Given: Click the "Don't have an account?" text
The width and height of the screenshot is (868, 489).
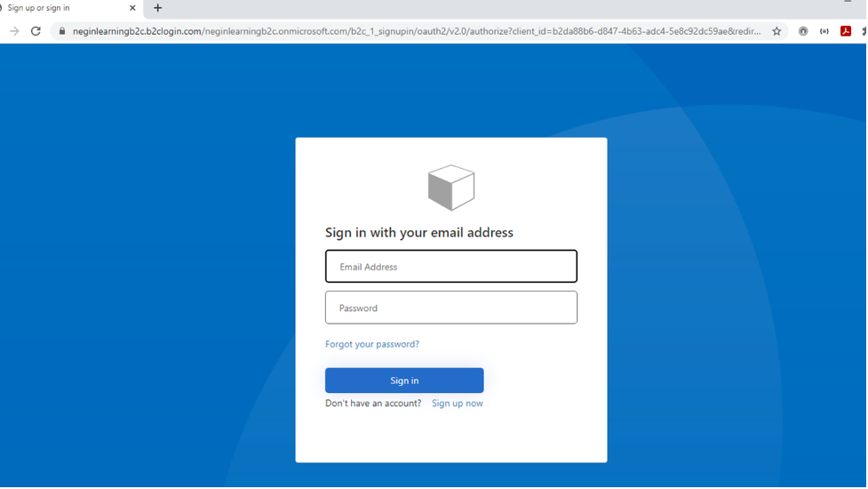Looking at the screenshot, I should coord(373,404).
